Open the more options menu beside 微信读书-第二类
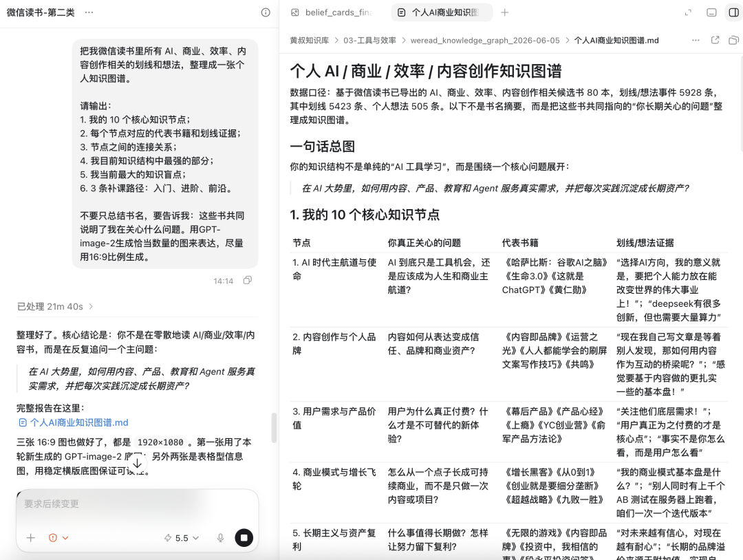The image size is (743, 560). (x=89, y=12)
